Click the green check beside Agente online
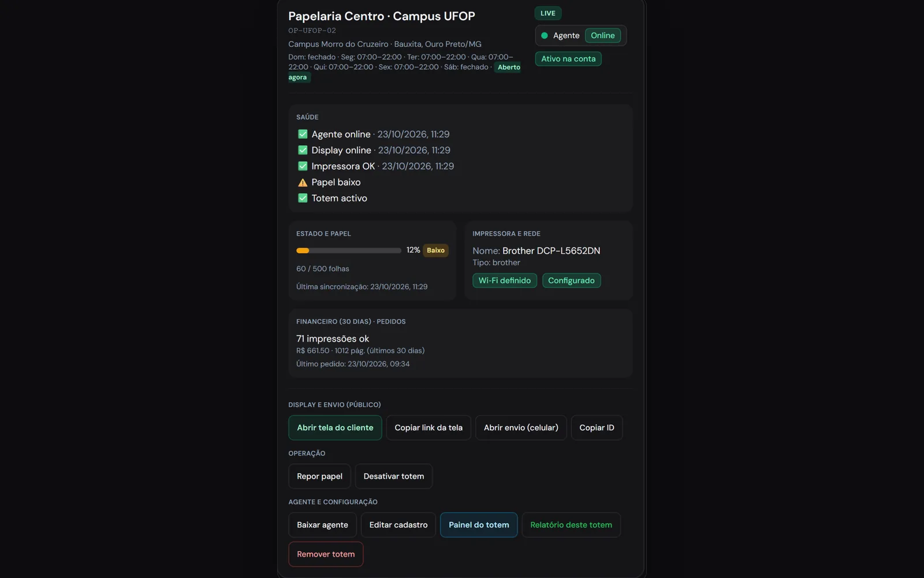The width and height of the screenshot is (924, 578). (x=303, y=134)
